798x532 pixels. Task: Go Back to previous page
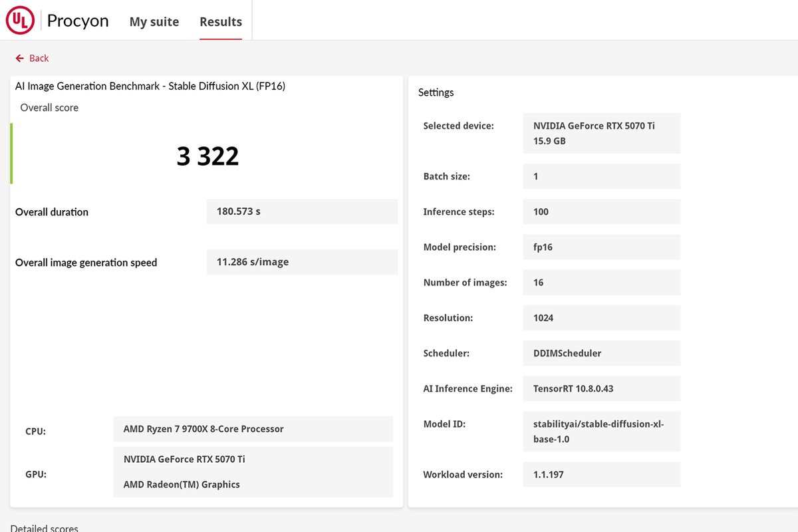[32, 59]
